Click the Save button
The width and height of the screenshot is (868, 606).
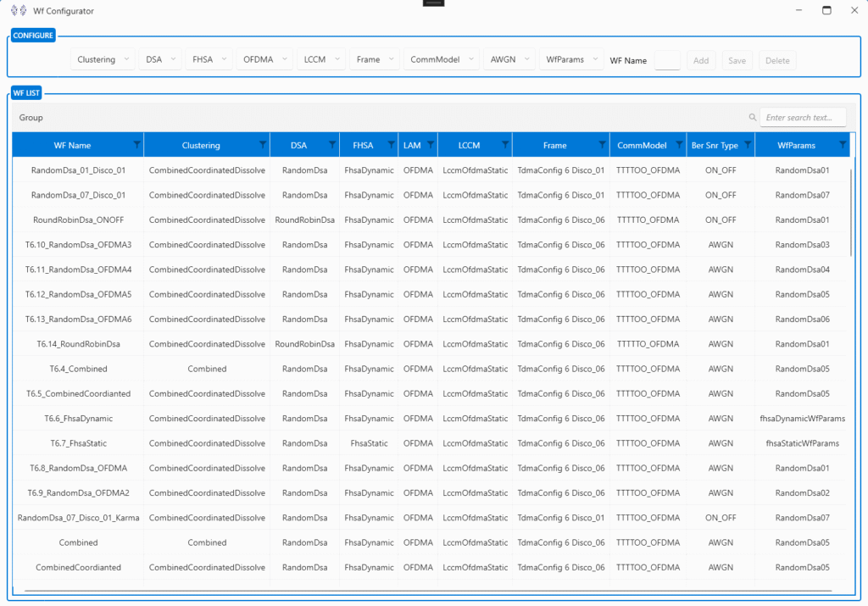(x=737, y=60)
